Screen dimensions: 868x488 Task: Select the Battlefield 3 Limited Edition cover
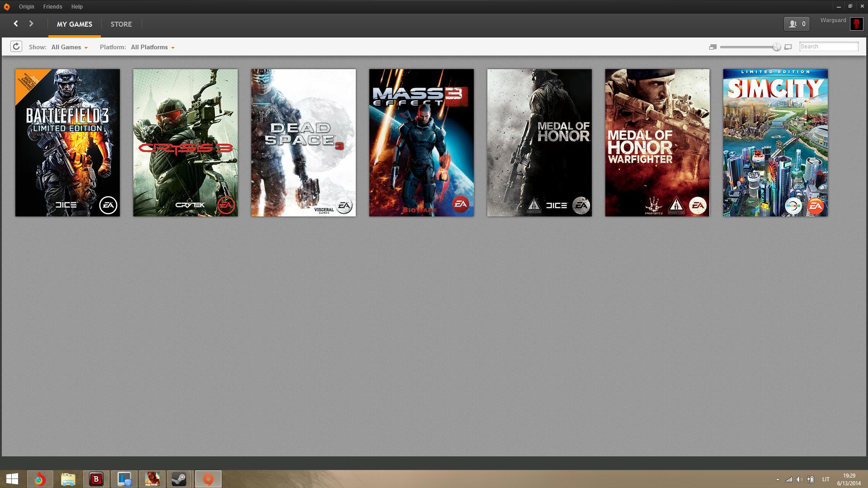click(68, 143)
